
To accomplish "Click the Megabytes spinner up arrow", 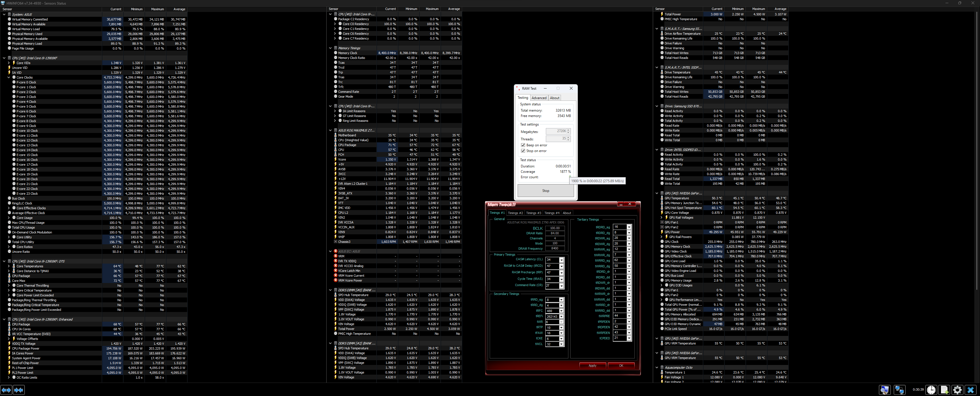I will 568,130.
